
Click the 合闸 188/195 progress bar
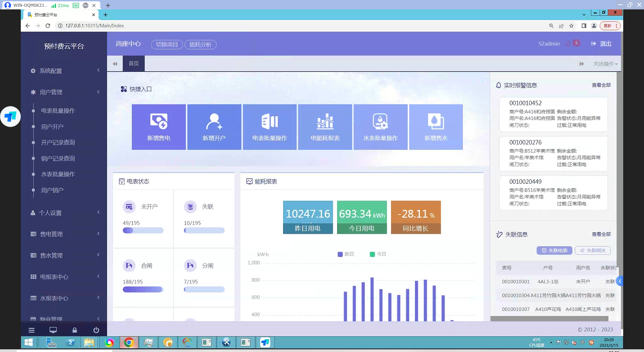click(143, 290)
